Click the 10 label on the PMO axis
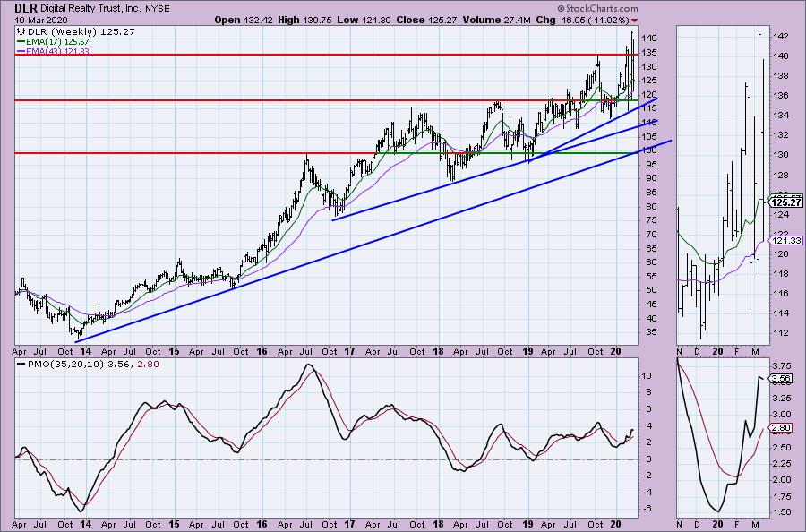 (647, 376)
